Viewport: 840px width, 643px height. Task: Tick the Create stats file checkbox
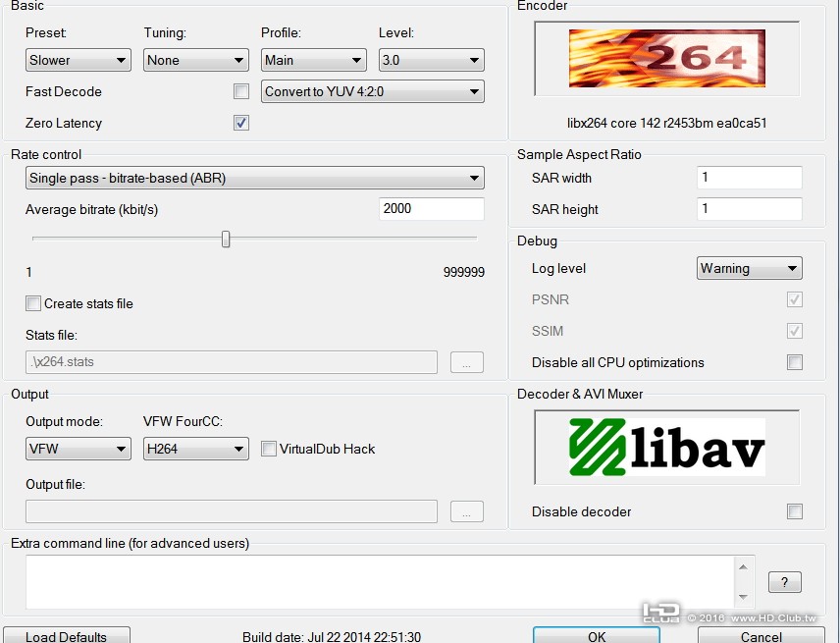click(x=33, y=303)
